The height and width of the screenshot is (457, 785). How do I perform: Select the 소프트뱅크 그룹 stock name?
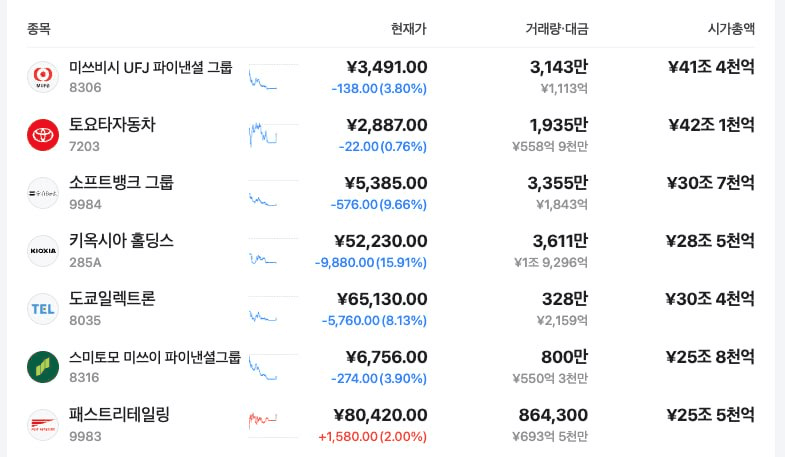[121, 183]
